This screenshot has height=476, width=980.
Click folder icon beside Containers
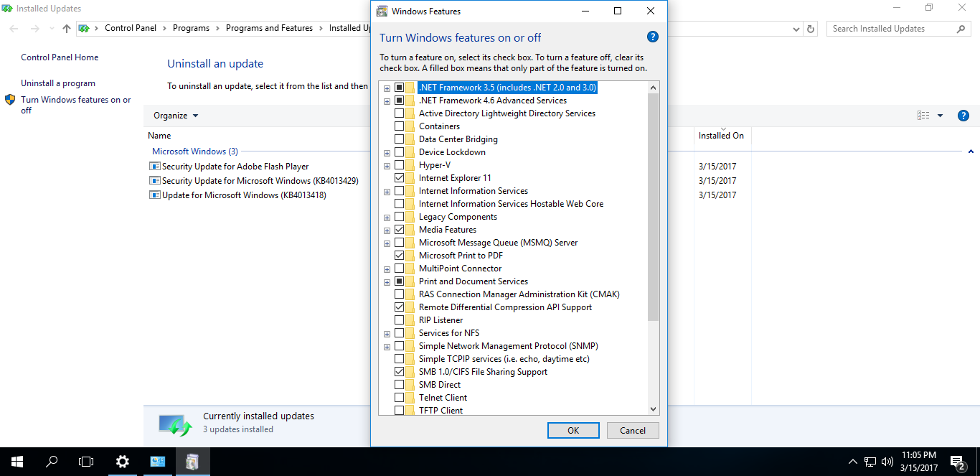pyautogui.click(x=410, y=126)
